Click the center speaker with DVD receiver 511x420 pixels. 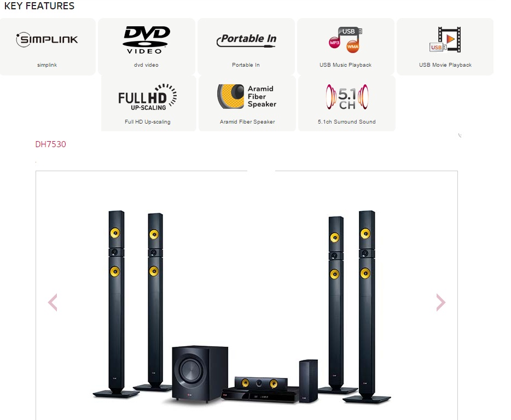point(261,389)
